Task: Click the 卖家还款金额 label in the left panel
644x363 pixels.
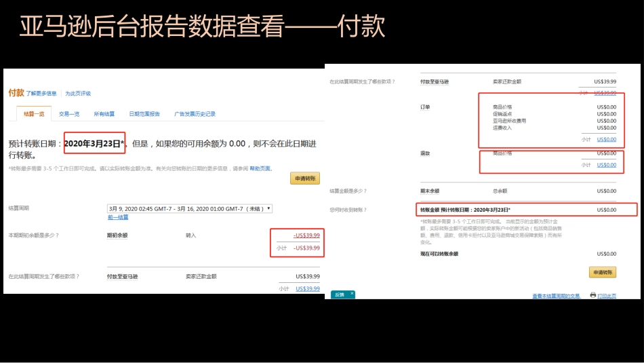Action: (x=201, y=276)
